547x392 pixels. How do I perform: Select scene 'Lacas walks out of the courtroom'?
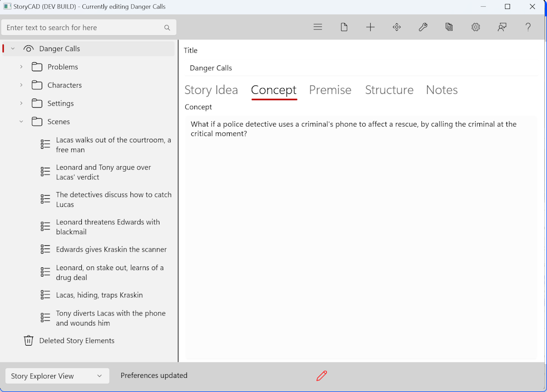pos(114,145)
